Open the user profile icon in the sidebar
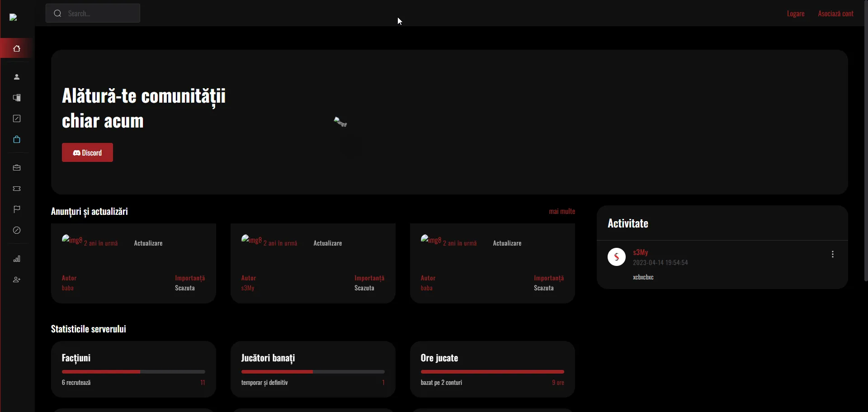This screenshot has width=868, height=412. pyautogui.click(x=17, y=76)
